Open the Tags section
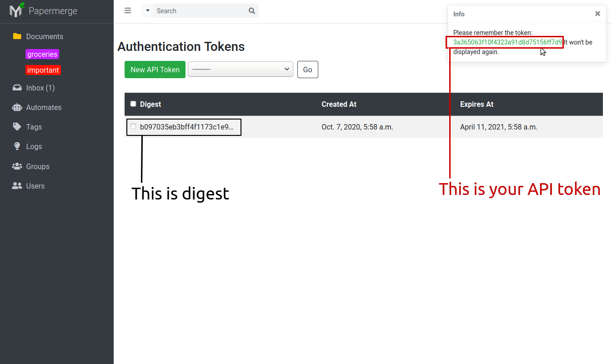The height and width of the screenshot is (364, 612). pyautogui.click(x=34, y=127)
